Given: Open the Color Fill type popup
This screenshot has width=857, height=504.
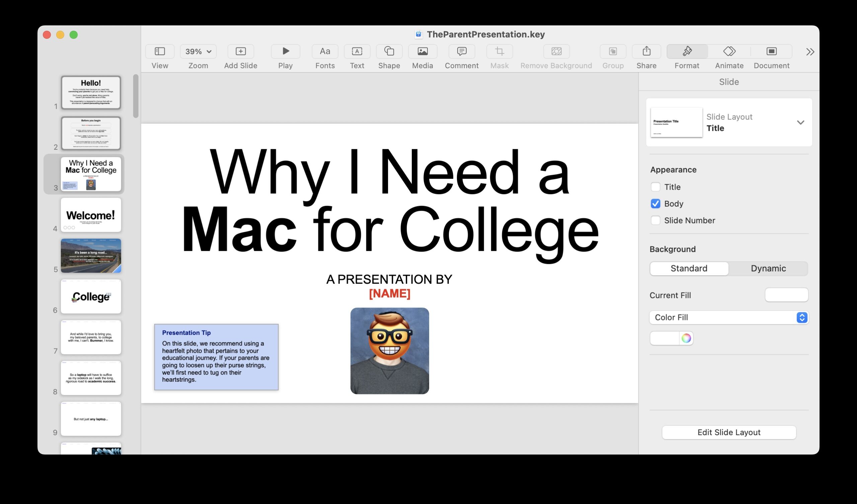Looking at the screenshot, I should point(728,317).
